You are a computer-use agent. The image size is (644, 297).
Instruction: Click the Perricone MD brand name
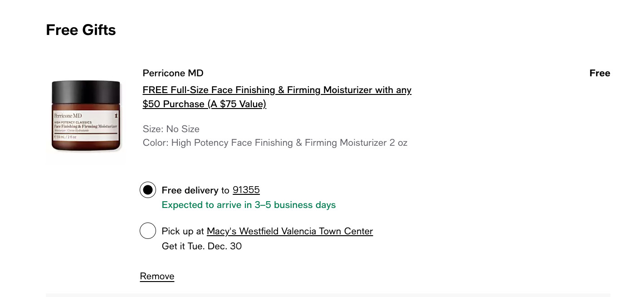pyautogui.click(x=173, y=73)
